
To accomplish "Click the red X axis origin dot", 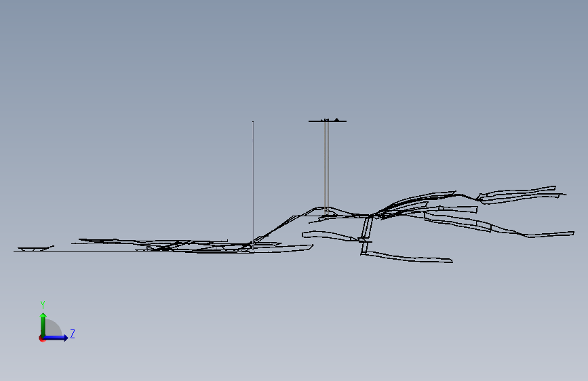I will point(41,338).
